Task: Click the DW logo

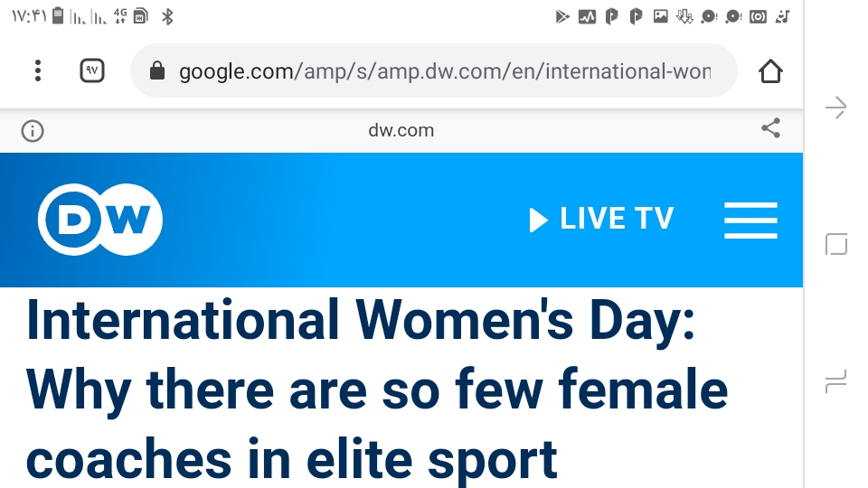Action: 100,219
